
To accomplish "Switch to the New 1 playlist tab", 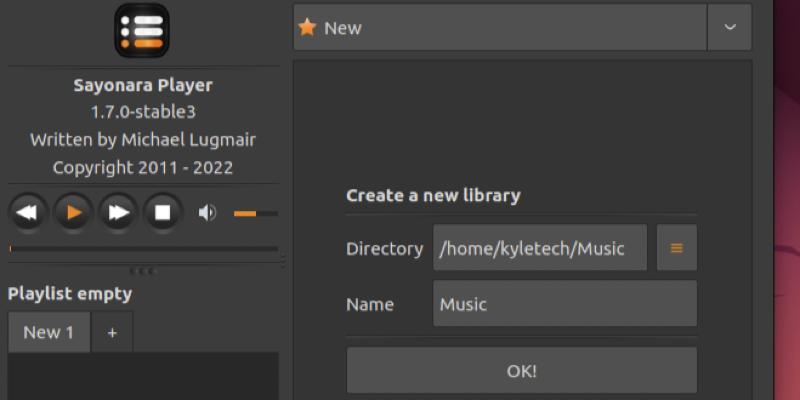I will coord(48,332).
